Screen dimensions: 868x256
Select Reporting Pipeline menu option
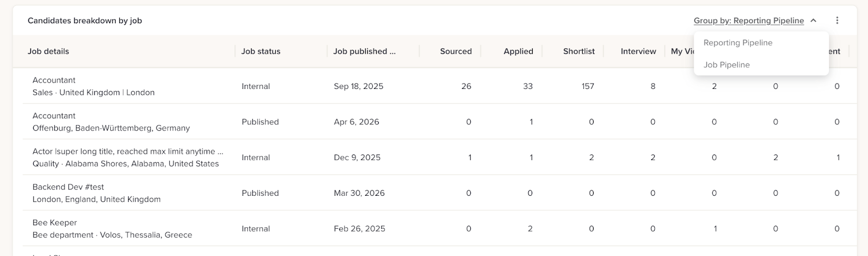[738, 43]
